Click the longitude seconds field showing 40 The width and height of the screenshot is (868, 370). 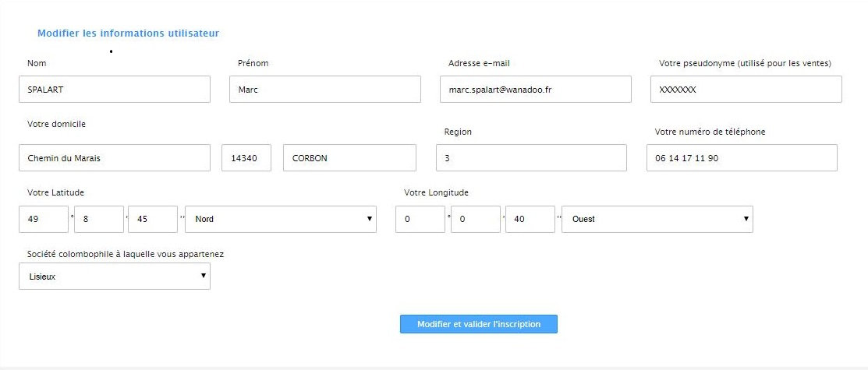(x=530, y=219)
